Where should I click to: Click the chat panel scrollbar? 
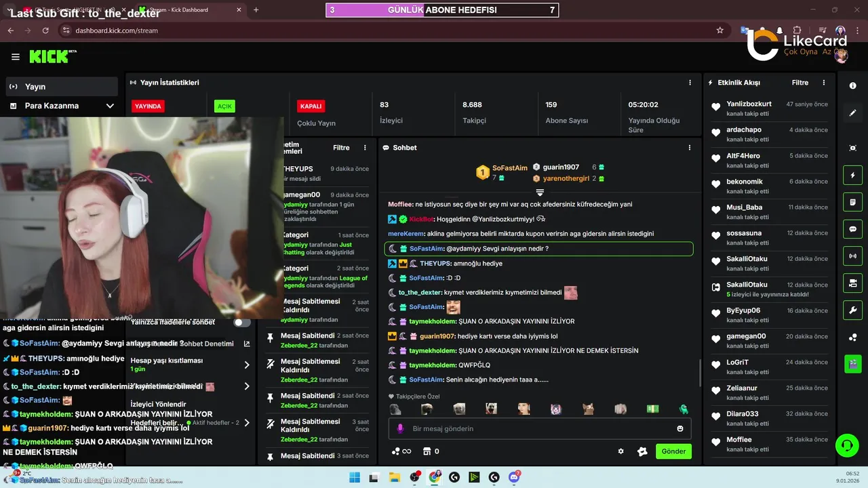[700, 371]
